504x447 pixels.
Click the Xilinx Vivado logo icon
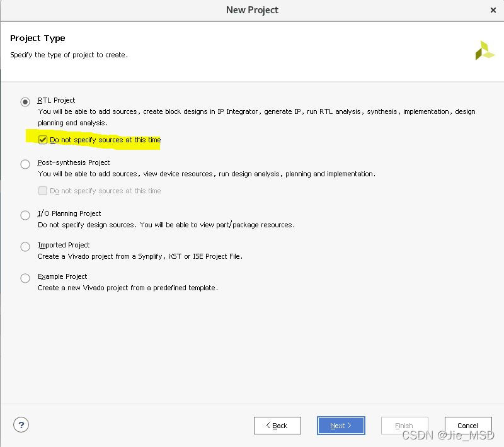(484, 50)
